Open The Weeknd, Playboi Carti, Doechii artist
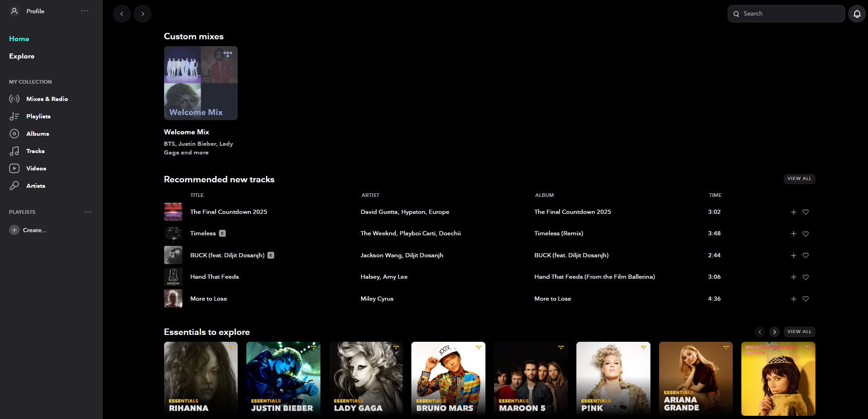 410,233
